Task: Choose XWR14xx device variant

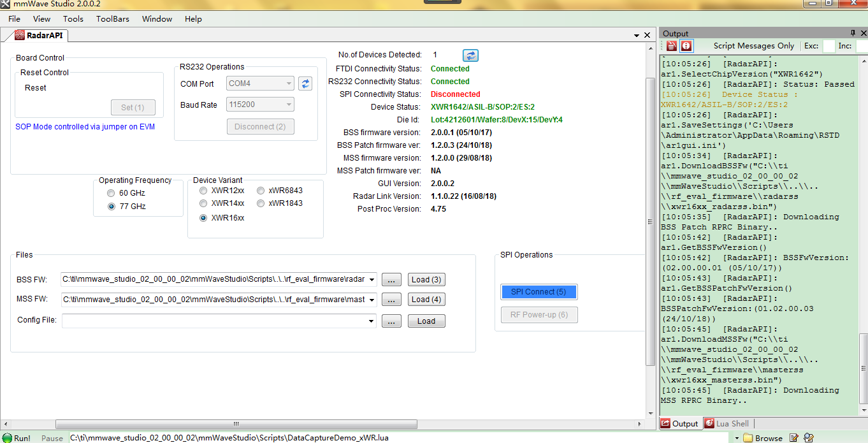Action: tap(203, 203)
